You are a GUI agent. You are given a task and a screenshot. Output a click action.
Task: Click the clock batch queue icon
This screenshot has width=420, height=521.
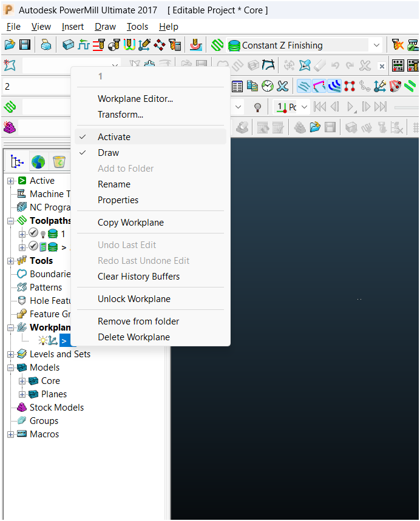tap(268, 86)
